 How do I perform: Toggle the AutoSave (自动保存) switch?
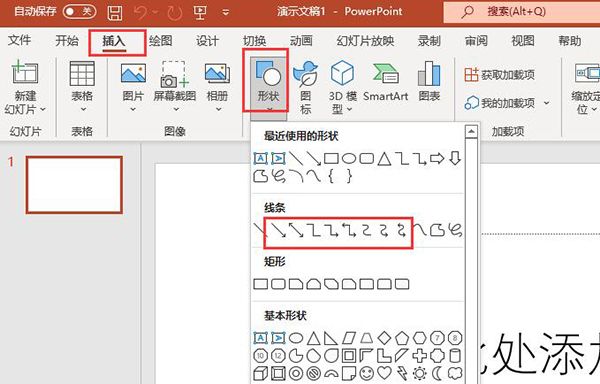[80, 11]
